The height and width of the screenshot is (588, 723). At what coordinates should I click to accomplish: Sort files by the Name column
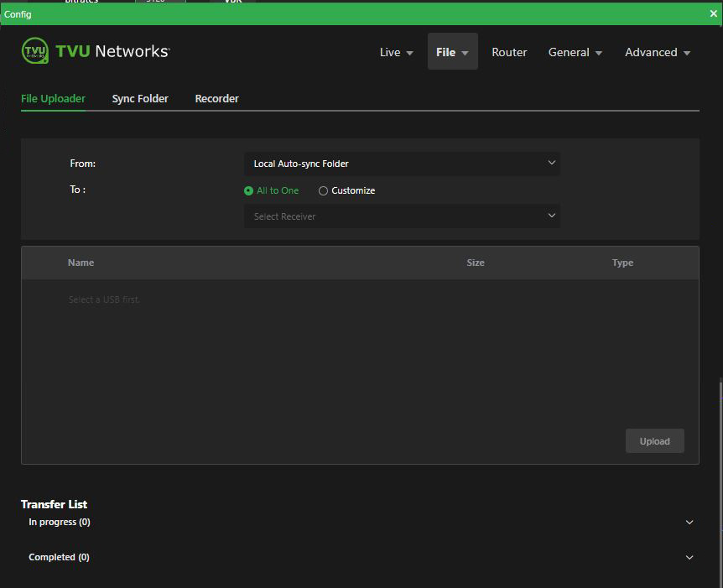81,263
